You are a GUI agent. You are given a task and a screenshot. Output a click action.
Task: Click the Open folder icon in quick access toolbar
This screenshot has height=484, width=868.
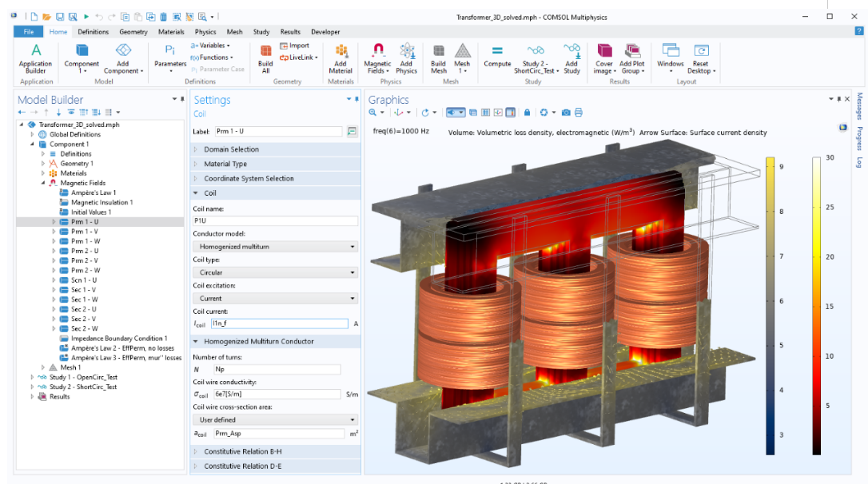46,17
